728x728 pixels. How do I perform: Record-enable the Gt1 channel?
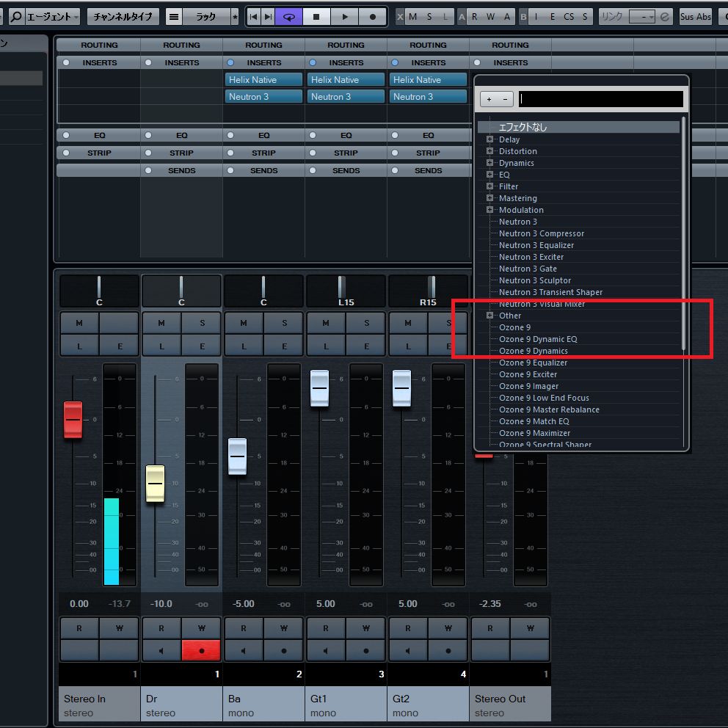pos(366,650)
